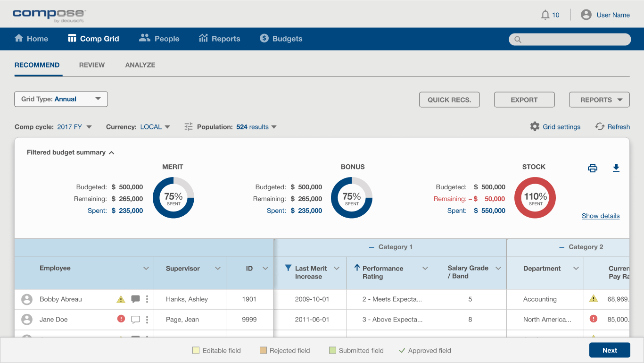Click red error icon next to Jane Doe
The height and width of the screenshot is (363, 644).
click(x=121, y=319)
